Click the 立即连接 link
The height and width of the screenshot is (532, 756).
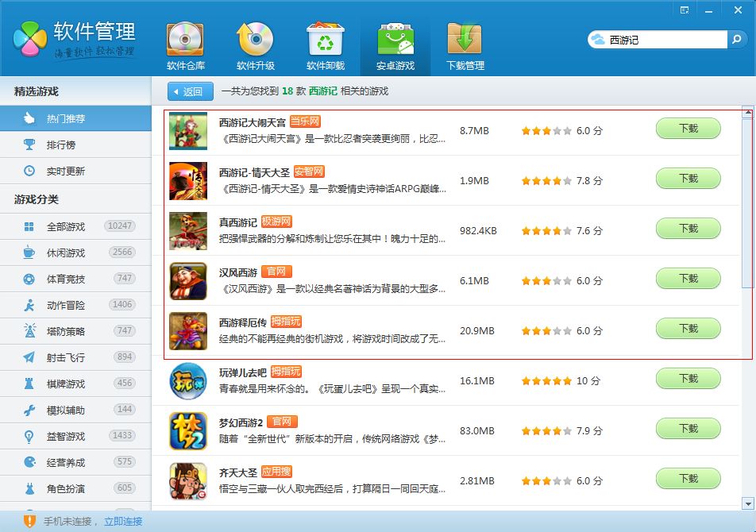pyautogui.click(x=123, y=522)
